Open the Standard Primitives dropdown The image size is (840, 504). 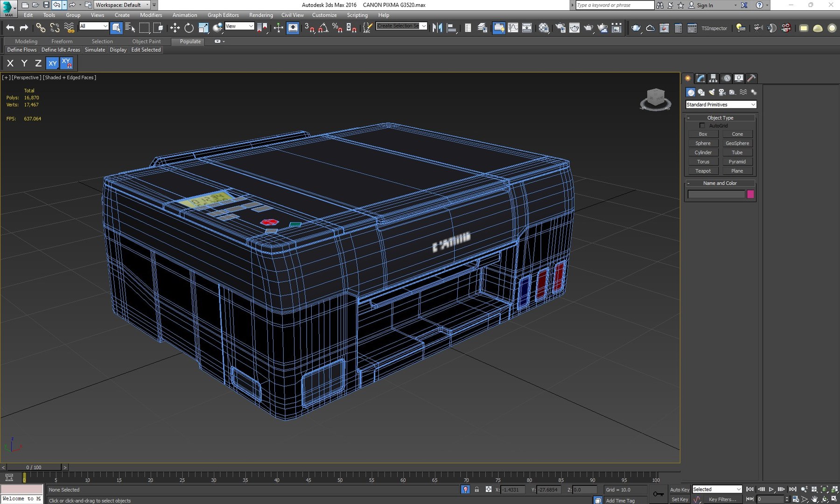[721, 105]
